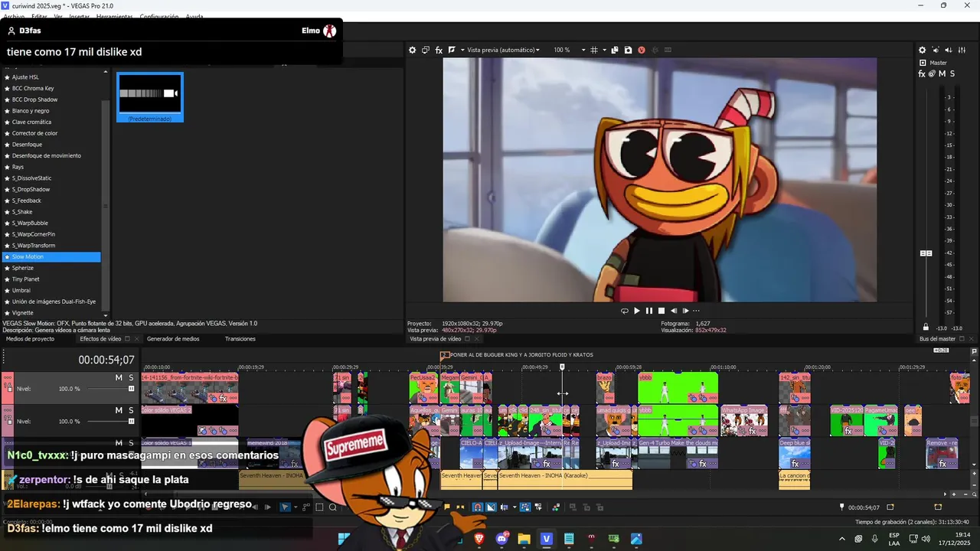Save preview snapshot to file
Screen dimensions: 980x551
click(628, 50)
